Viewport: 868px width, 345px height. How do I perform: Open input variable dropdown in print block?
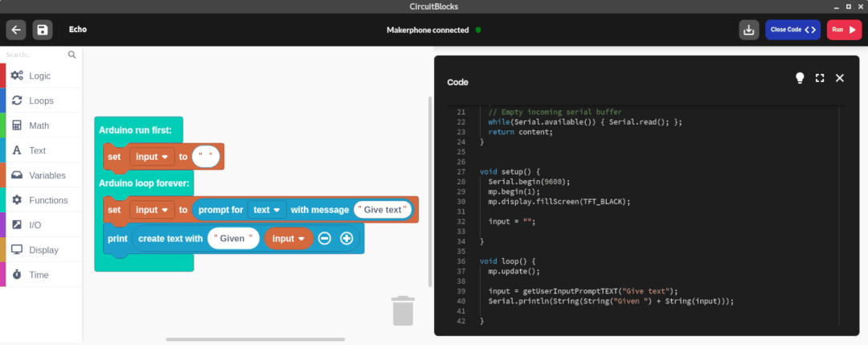(x=289, y=239)
